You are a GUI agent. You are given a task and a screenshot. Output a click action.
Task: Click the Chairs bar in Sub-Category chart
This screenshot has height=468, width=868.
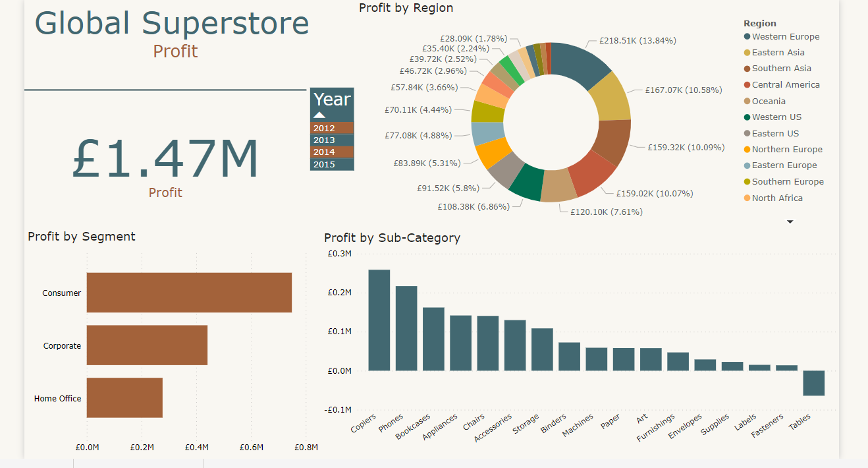[x=488, y=343]
